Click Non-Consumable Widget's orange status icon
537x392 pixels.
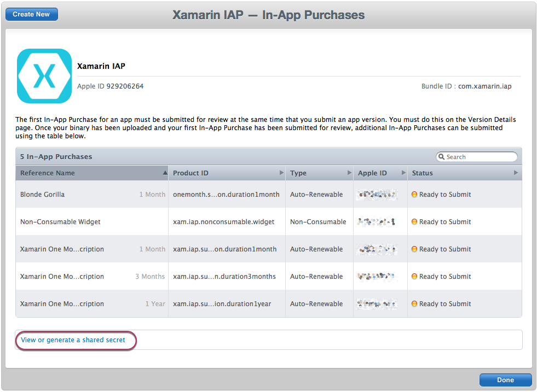tap(414, 222)
